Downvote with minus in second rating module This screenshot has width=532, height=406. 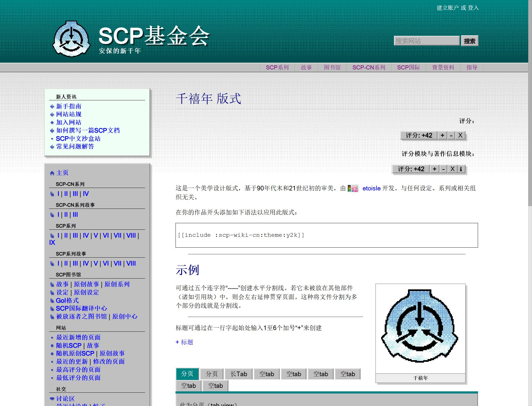point(443,169)
